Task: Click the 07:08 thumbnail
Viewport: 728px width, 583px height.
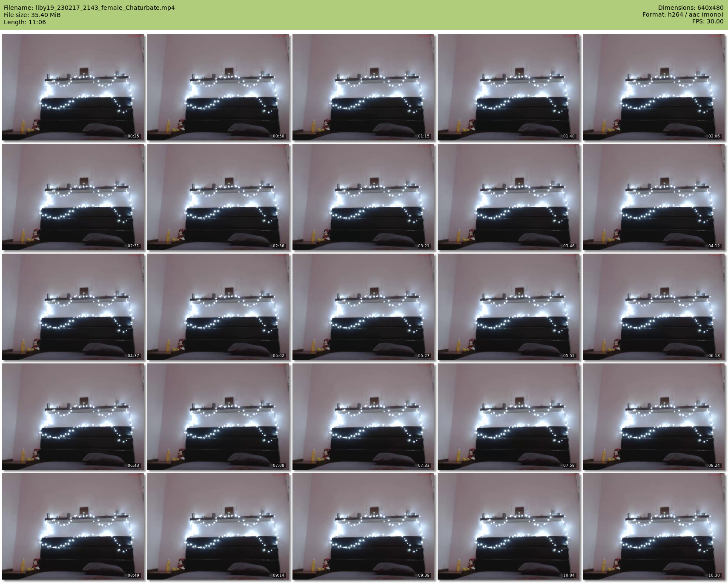Action: [218, 417]
